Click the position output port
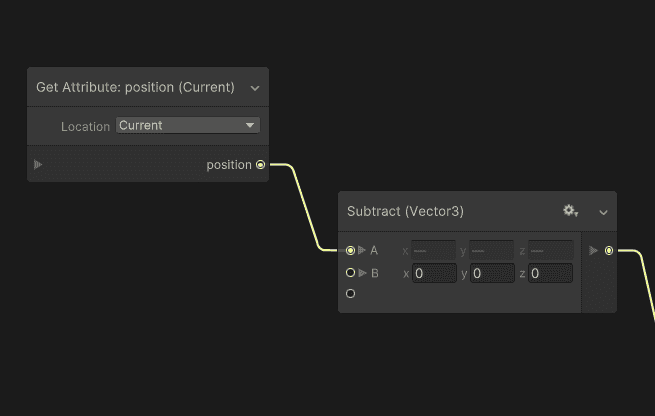 point(260,165)
